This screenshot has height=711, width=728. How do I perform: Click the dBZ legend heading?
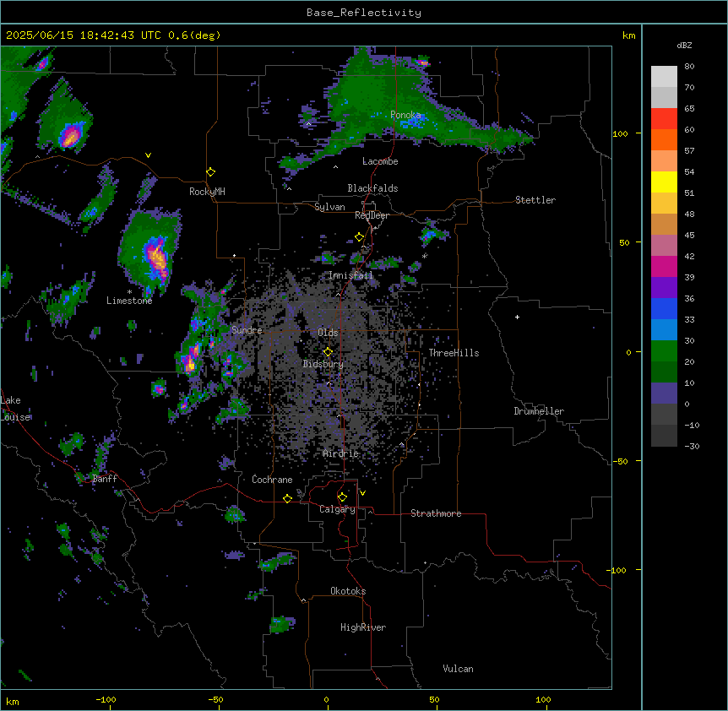click(684, 45)
